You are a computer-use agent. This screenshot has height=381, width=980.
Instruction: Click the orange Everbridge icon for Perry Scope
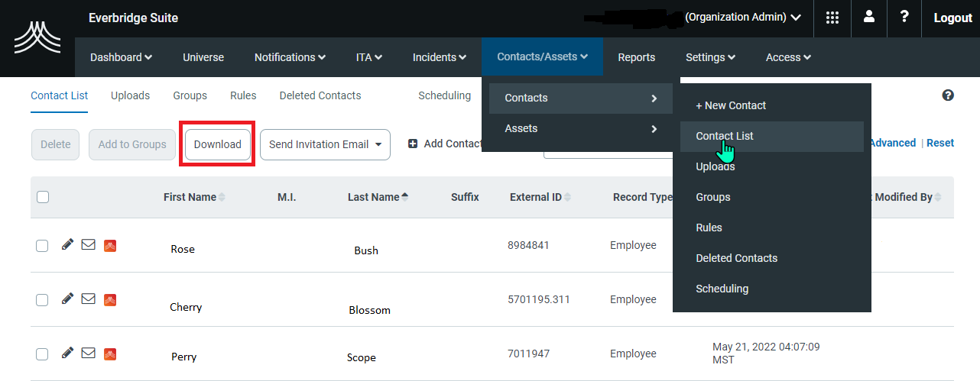tap(110, 354)
